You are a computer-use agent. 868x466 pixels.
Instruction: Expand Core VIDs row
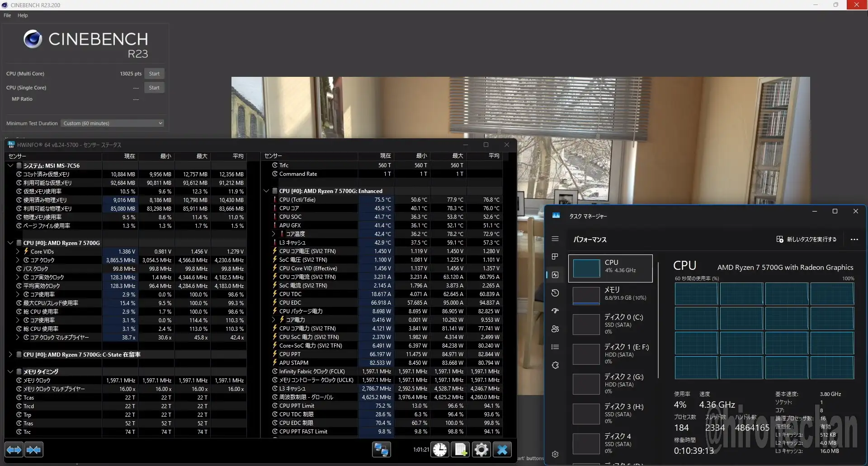tap(18, 252)
